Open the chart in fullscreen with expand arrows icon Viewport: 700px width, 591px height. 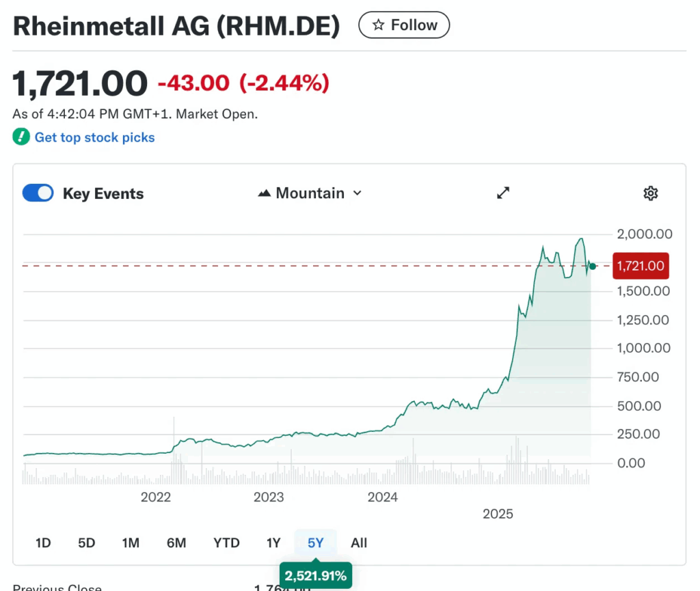tap(503, 193)
